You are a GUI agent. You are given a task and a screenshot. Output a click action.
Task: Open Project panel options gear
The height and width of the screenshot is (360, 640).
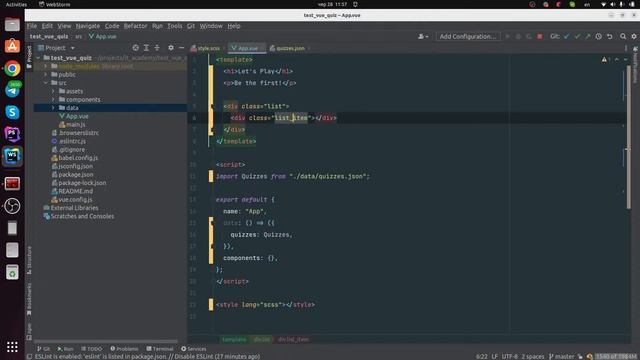pos(171,48)
